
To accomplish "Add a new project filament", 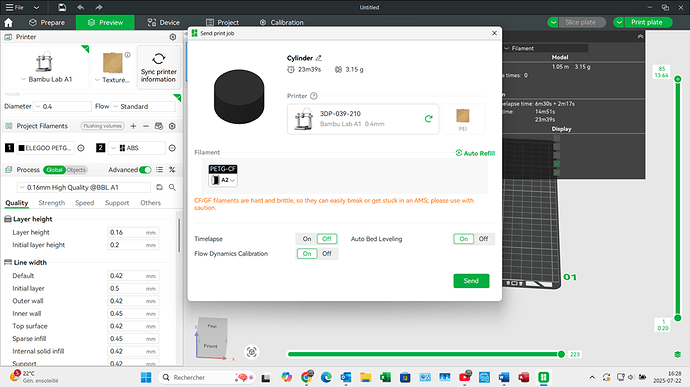I will click(x=133, y=126).
